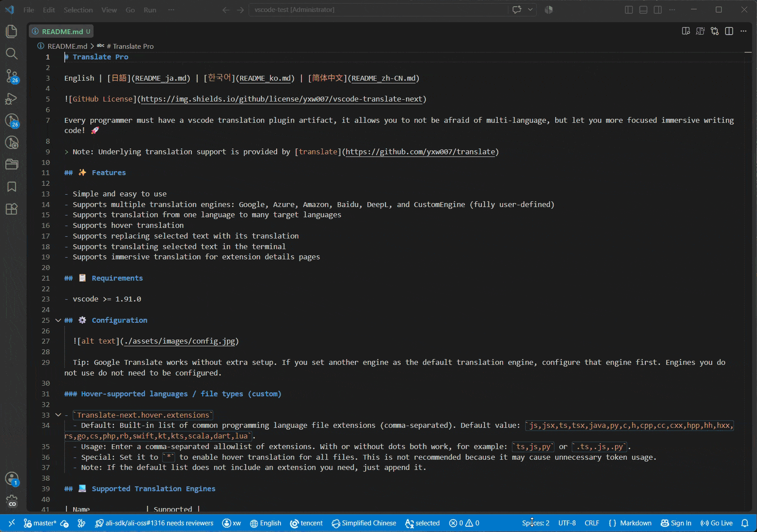Change indentation via Spaces: 2
The width and height of the screenshot is (757, 532).
tap(535, 523)
